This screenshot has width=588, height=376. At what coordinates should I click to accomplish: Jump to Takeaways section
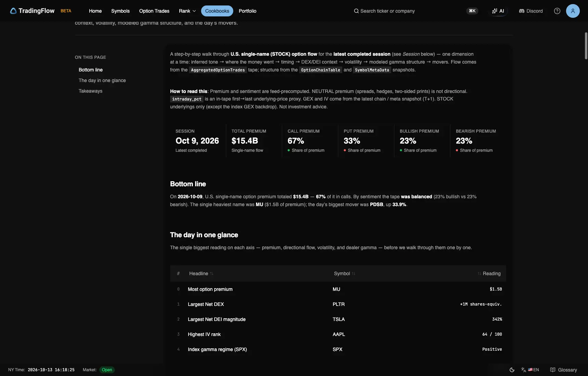click(x=90, y=91)
